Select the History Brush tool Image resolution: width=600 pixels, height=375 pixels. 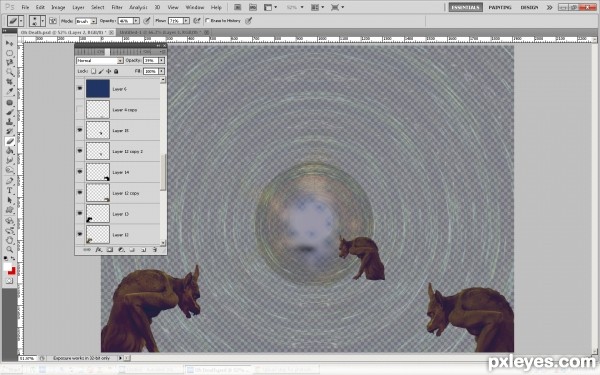[10, 131]
